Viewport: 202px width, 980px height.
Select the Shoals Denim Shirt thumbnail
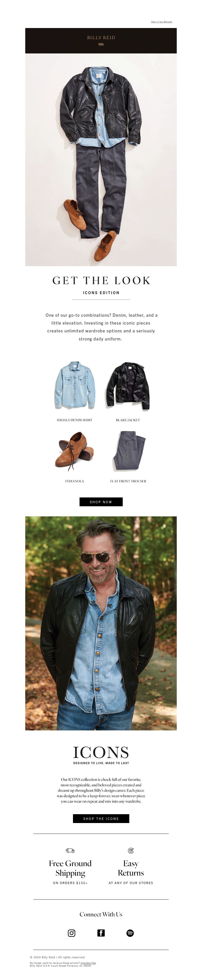[x=74, y=385]
